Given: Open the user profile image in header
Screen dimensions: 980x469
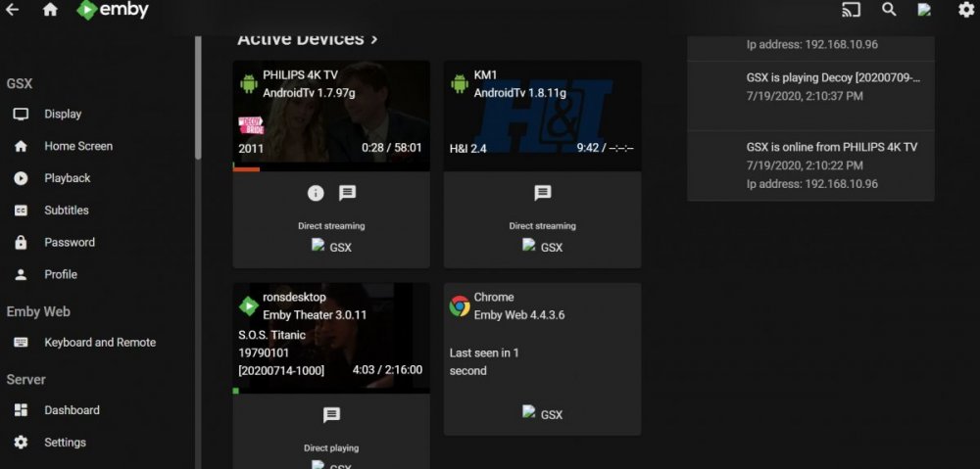Looking at the screenshot, I should pos(924,10).
